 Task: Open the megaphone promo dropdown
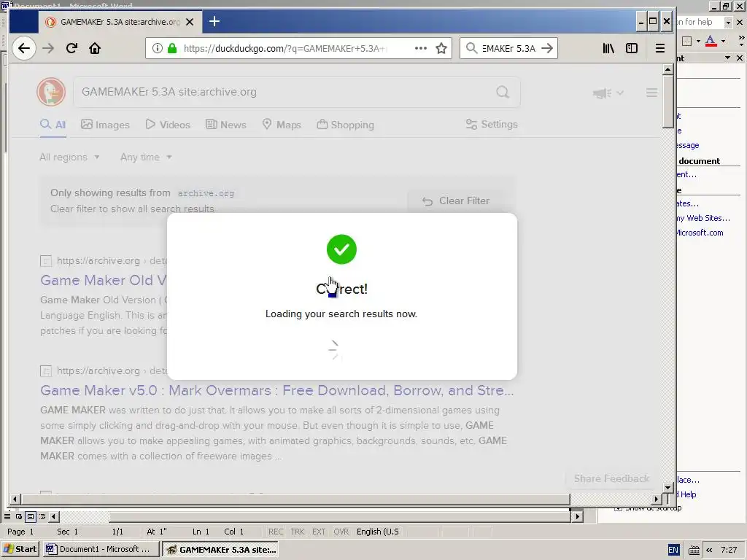pos(608,93)
